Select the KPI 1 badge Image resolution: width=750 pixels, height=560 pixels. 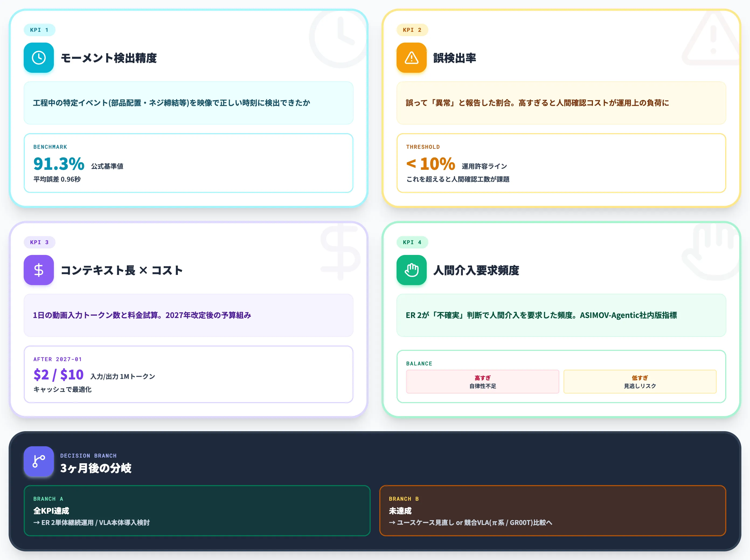39,30
